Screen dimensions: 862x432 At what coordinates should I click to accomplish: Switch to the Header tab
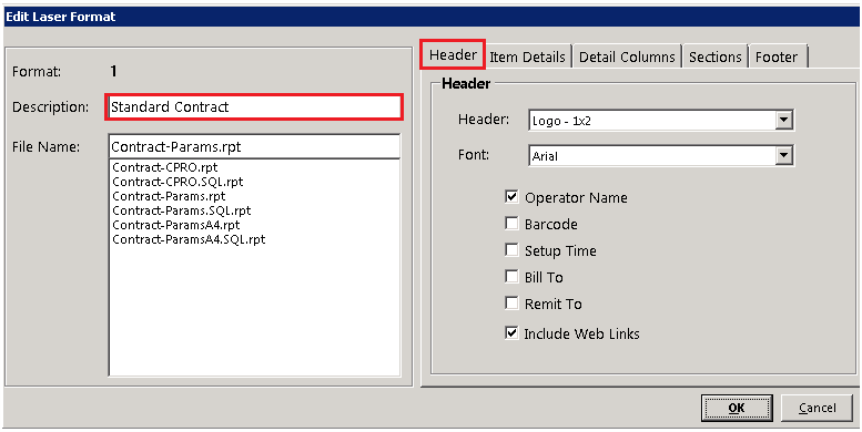[x=453, y=55]
